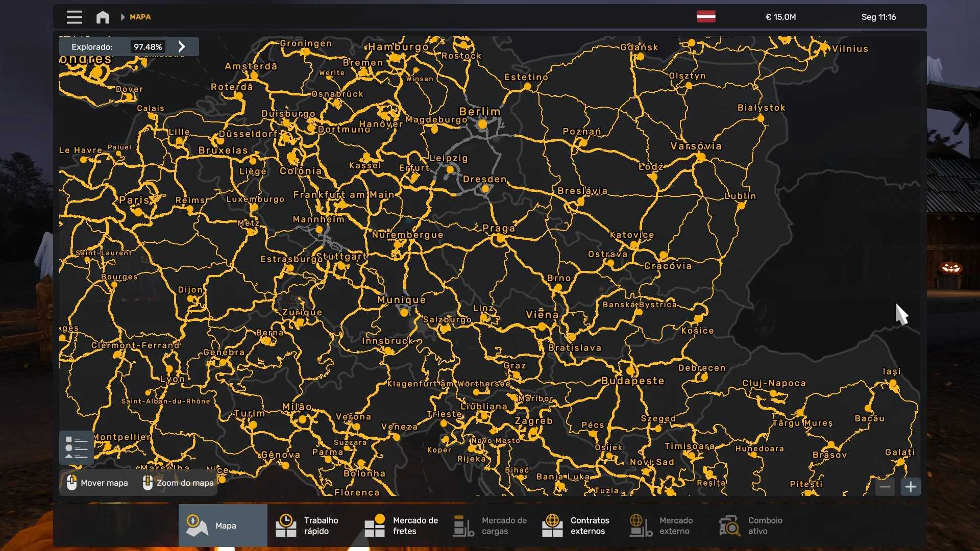Viewport: 980px width, 551px height.
Task: Click the Latvian flag icon
Action: point(706,17)
